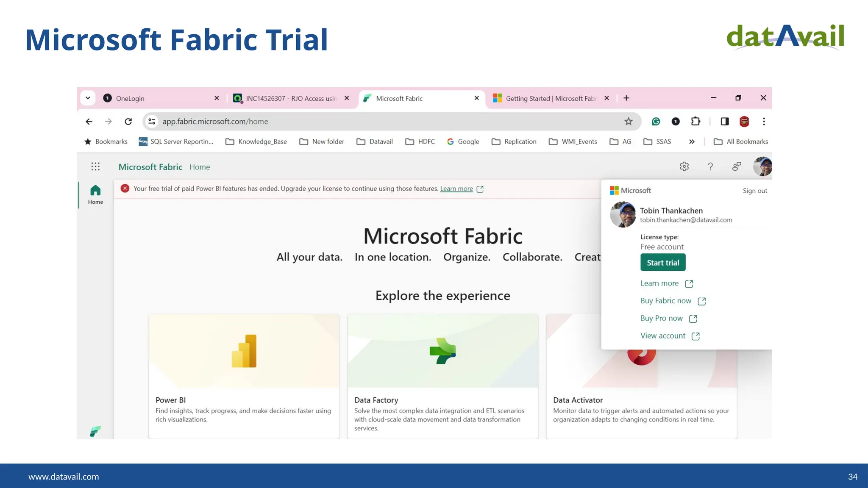Open the tab search dropdown arrow
The image size is (868, 488).
tap(88, 98)
